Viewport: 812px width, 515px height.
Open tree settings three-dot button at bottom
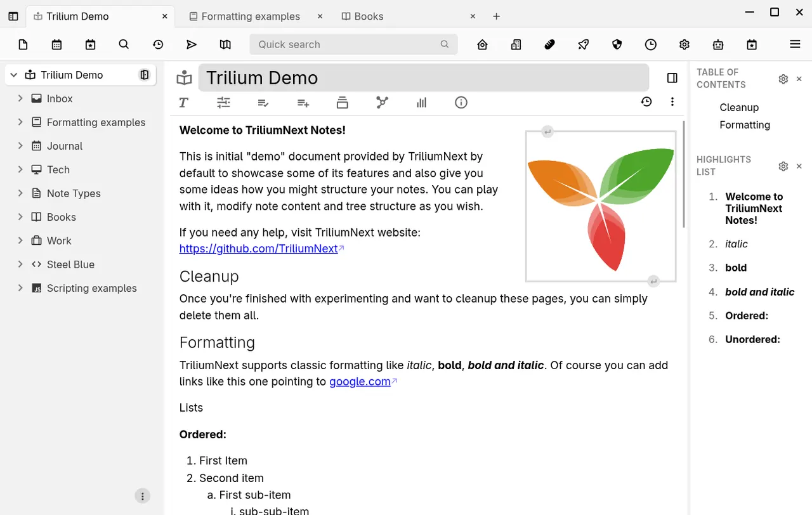(x=143, y=496)
